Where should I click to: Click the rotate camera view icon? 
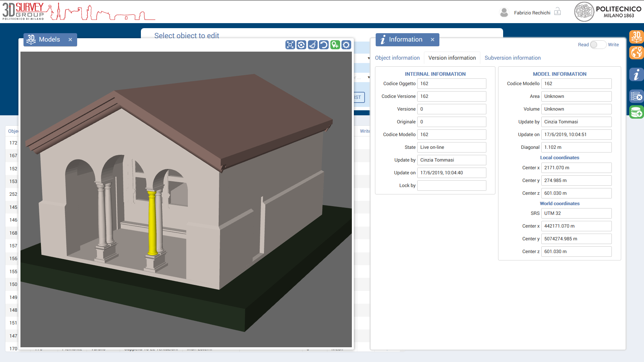301,45
